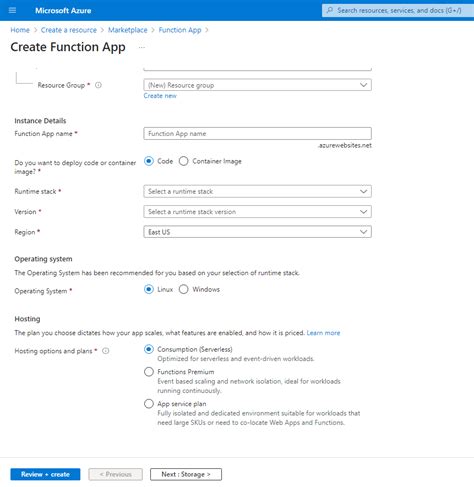The width and height of the screenshot is (474, 487).
Task: Click Create new resource group link
Action: 160,96
